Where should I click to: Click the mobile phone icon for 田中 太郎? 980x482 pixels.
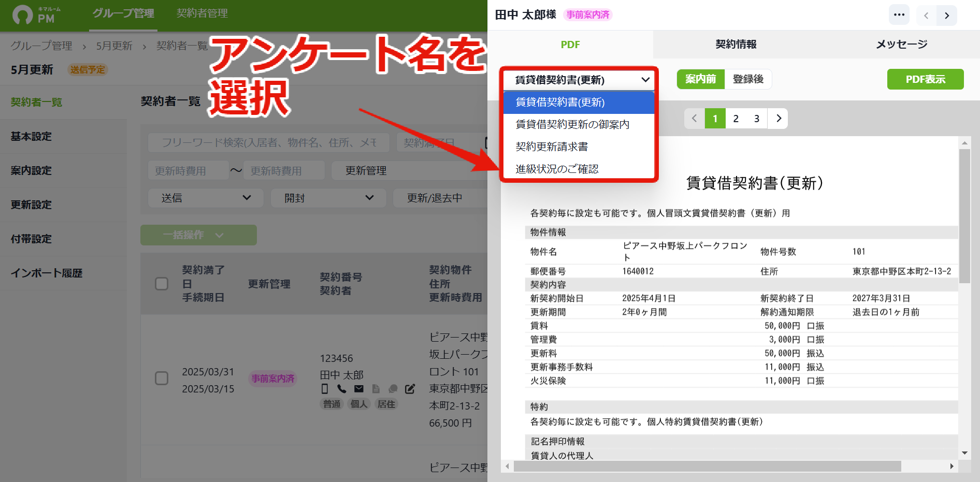(x=325, y=389)
